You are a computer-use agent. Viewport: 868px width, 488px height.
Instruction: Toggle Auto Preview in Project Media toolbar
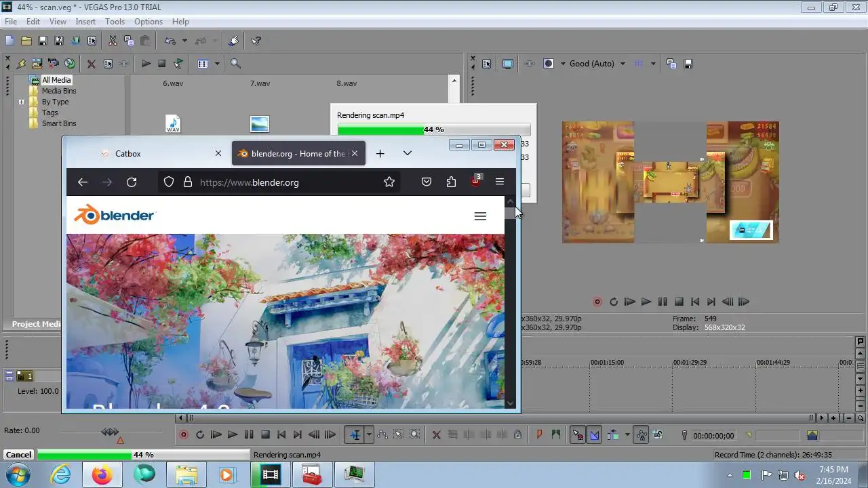point(178,64)
